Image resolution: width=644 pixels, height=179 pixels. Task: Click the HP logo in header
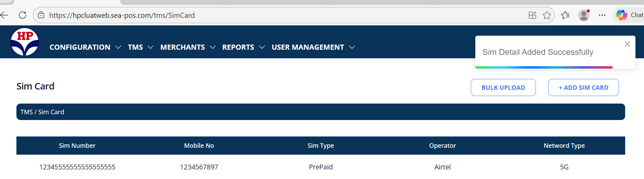click(x=25, y=42)
